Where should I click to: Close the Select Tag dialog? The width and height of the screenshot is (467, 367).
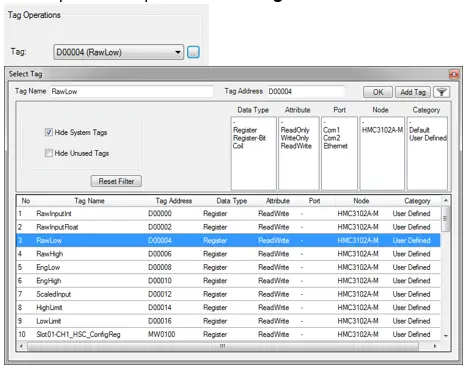tap(454, 74)
